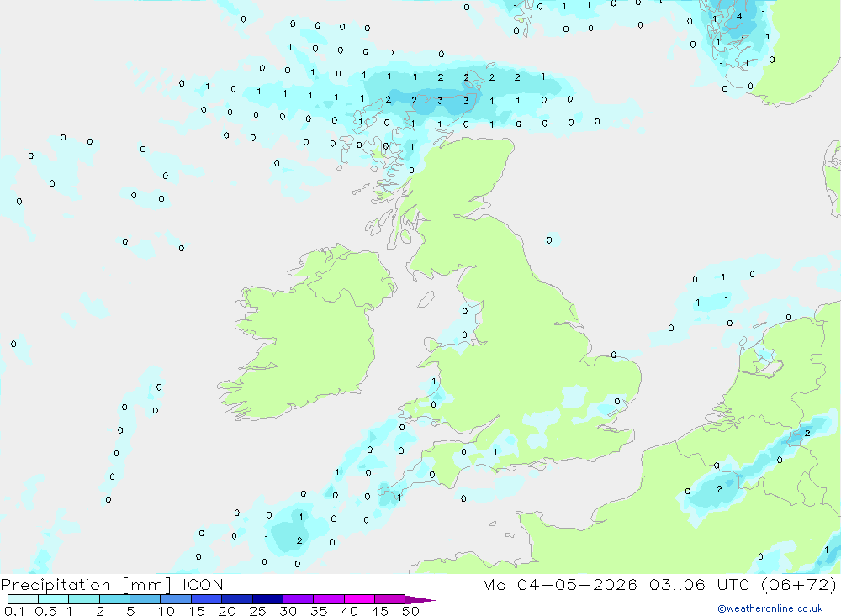
Task: Select the 0.5–1 mm legend swatch
Action: [x=53, y=599]
